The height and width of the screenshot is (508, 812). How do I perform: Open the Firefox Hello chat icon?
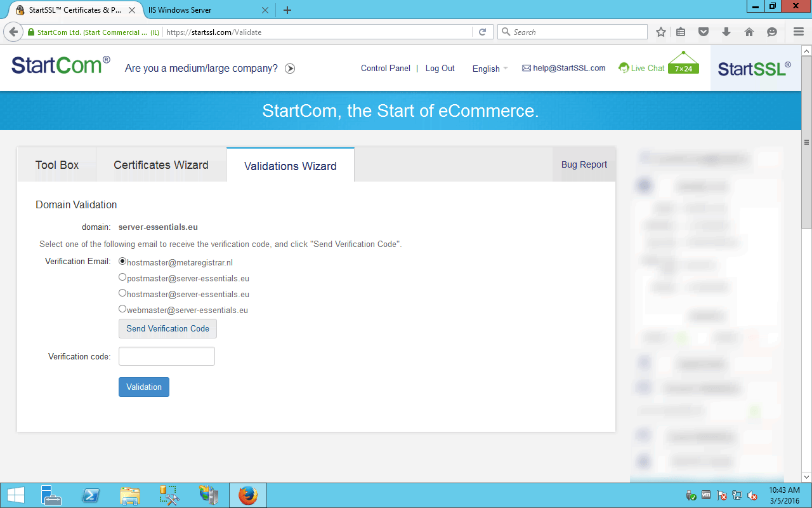(772, 32)
